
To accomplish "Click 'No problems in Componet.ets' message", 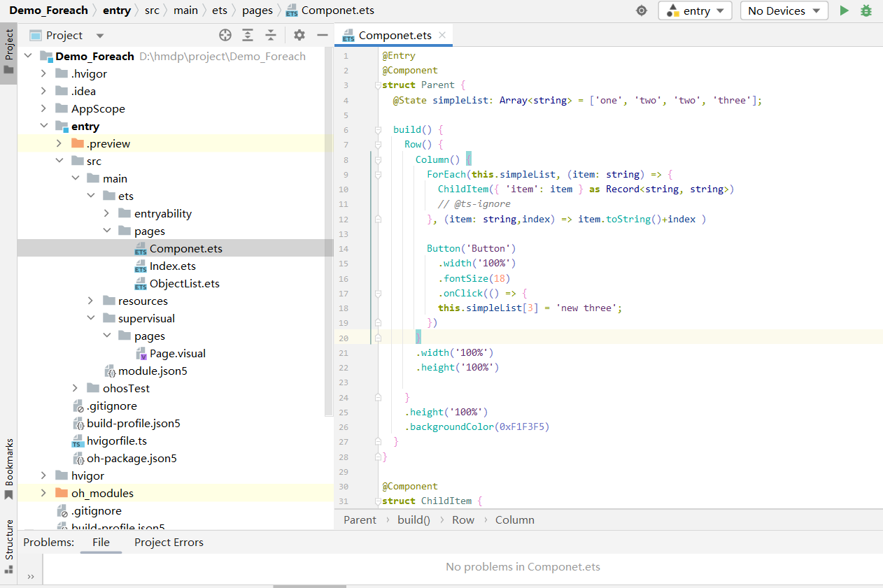I will (523, 567).
